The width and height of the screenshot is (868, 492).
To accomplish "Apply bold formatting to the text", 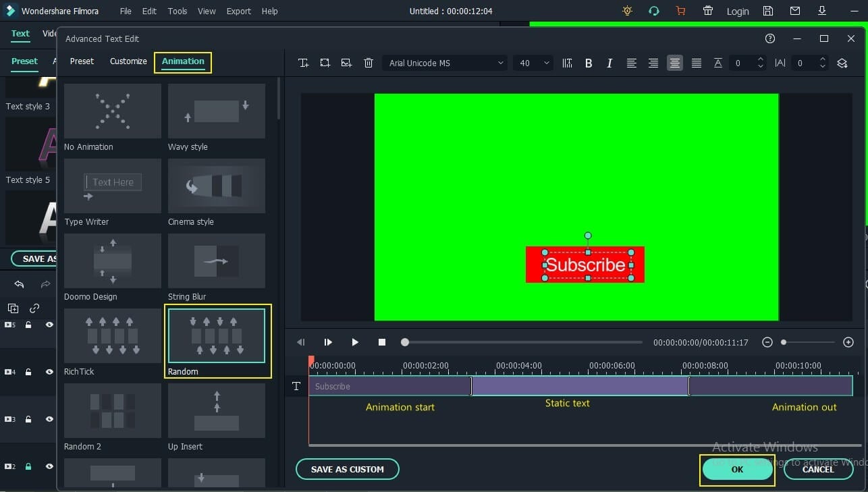I will coord(589,63).
